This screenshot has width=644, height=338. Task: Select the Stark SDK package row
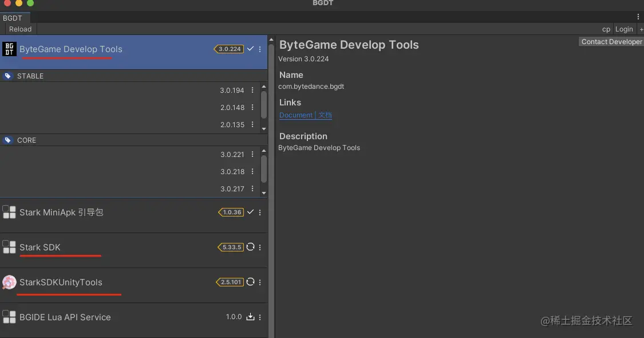(133, 250)
